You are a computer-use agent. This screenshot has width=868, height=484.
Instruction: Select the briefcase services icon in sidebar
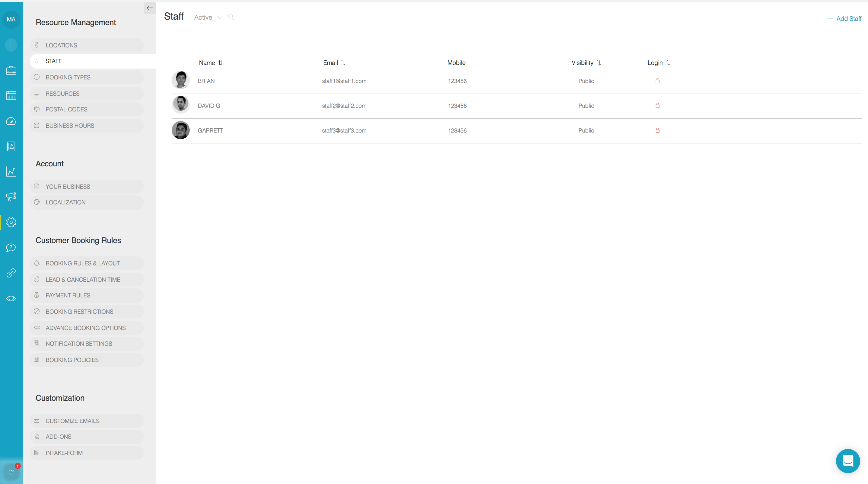point(11,70)
